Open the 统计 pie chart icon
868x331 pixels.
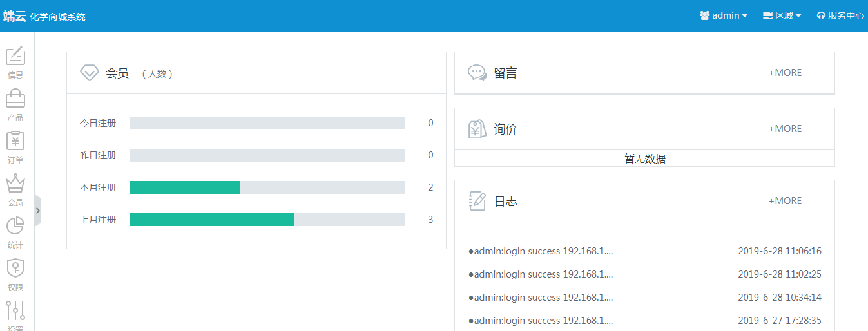[15, 227]
